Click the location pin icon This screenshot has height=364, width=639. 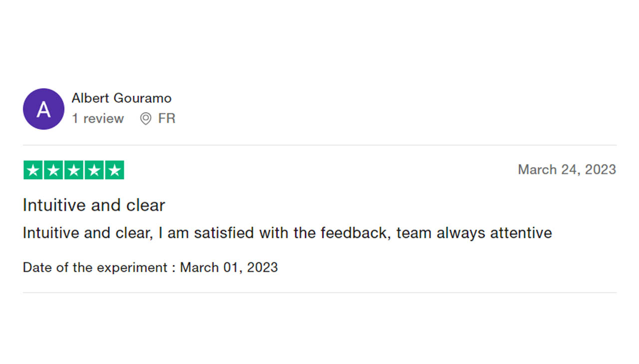[x=145, y=119]
